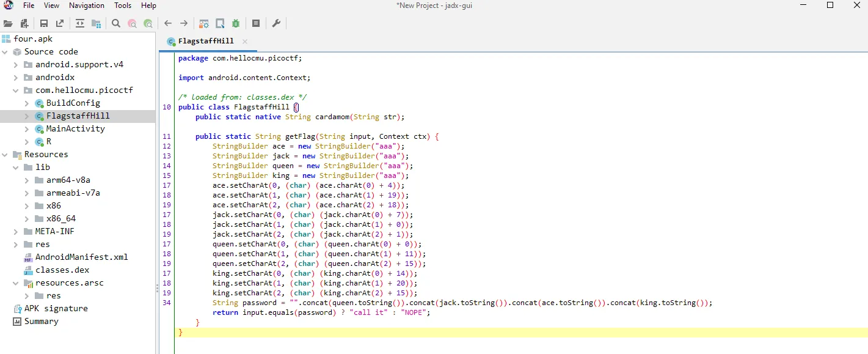The height and width of the screenshot is (354, 868).
Task: Collapse the com.hellocmu.picoctf package
Action: pyautogui.click(x=16, y=90)
